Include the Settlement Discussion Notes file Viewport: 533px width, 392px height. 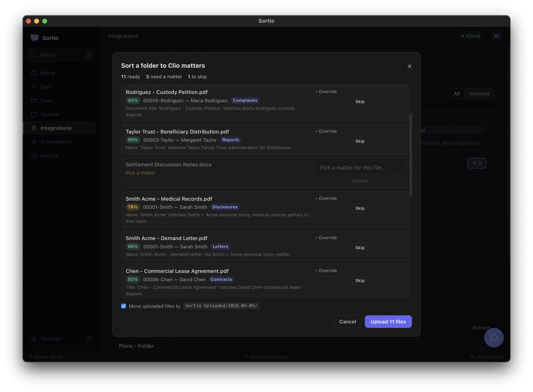point(360,181)
